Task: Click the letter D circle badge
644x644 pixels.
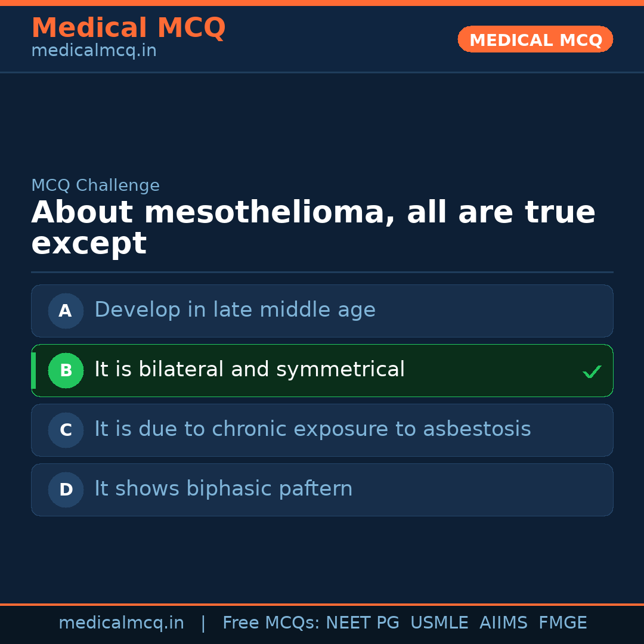Action: pyautogui.click(x=66, y=490)
